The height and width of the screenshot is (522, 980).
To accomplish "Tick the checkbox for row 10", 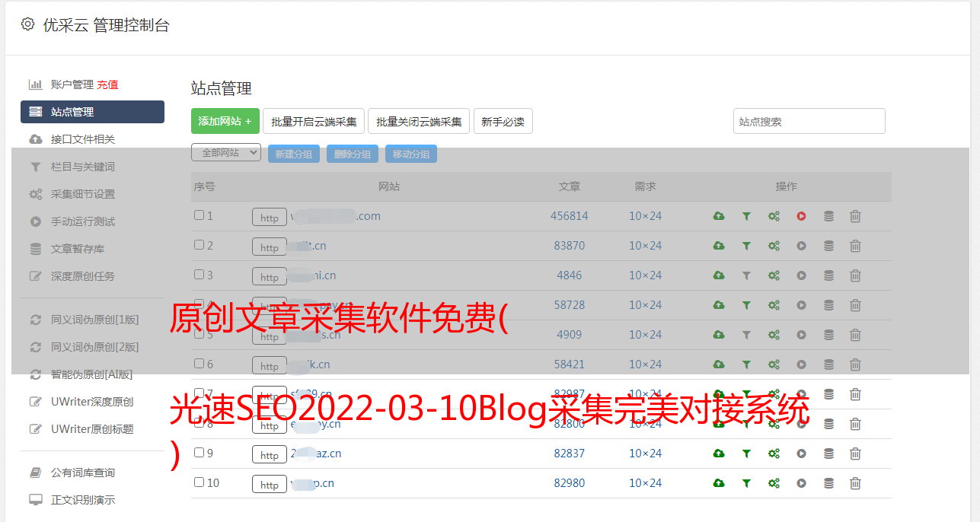I will [x=199, y=482].
